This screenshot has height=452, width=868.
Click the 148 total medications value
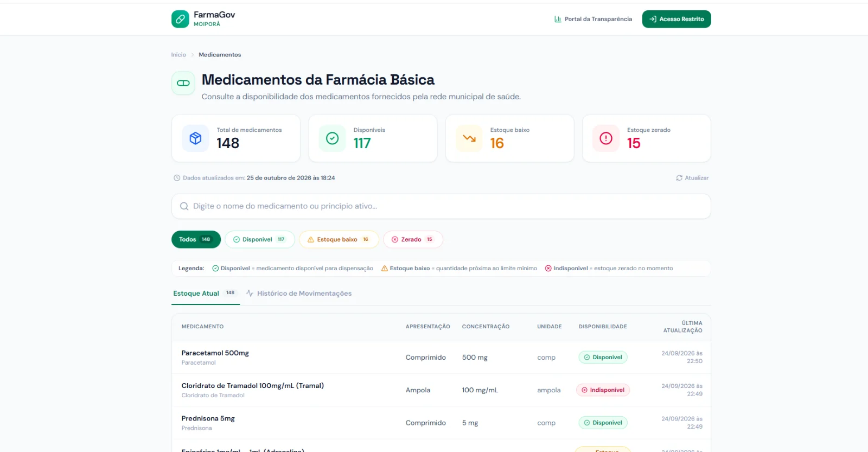pos(228,143)
